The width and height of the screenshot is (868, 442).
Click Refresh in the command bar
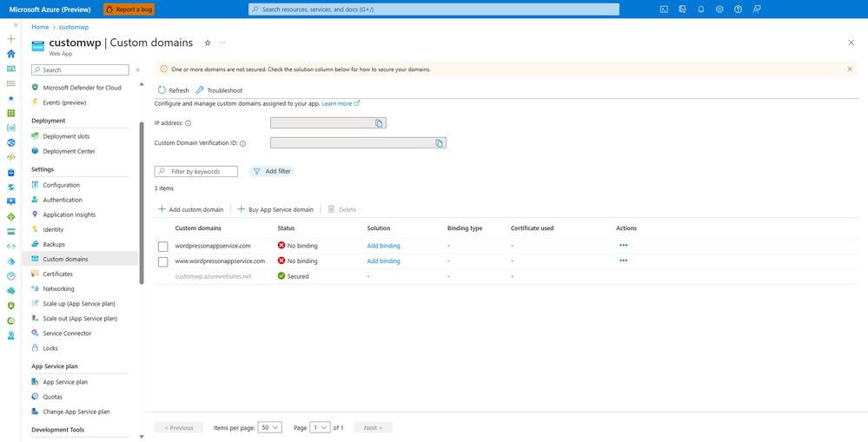pyautogui.click(x=173, y=90)
